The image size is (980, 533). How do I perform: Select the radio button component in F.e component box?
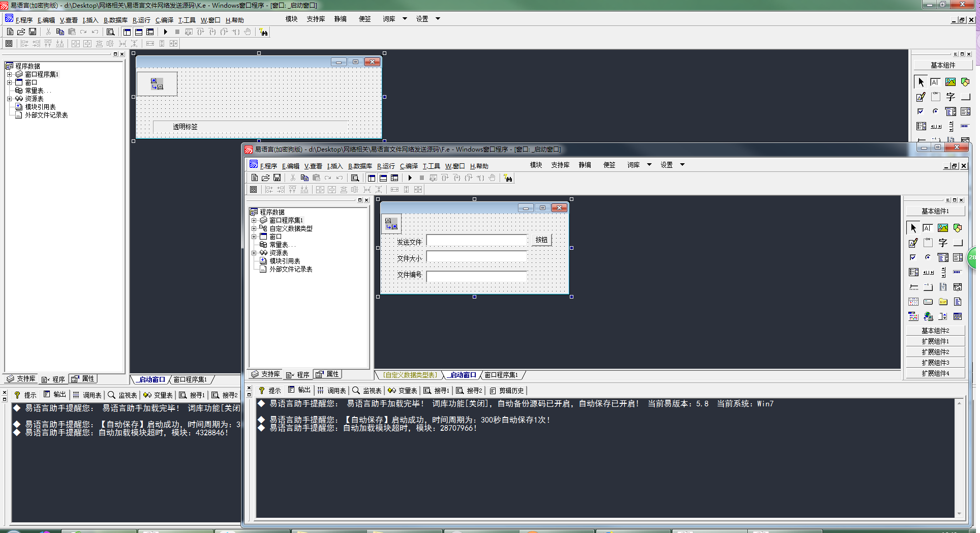928,258
